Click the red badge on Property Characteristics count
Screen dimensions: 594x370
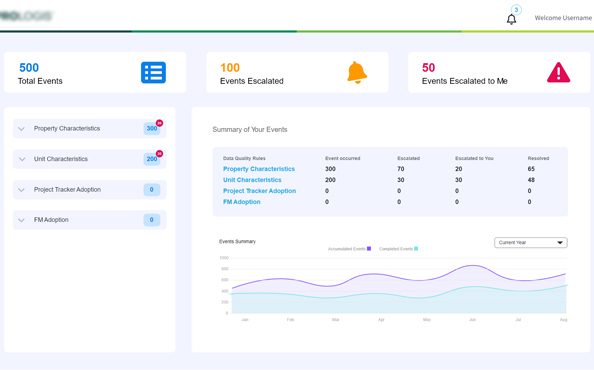pyautogui.click(x=159, y=123)
